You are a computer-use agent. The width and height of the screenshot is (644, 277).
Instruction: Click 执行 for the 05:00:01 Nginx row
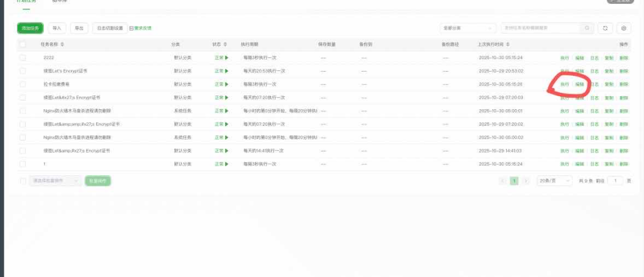[565, 111]
